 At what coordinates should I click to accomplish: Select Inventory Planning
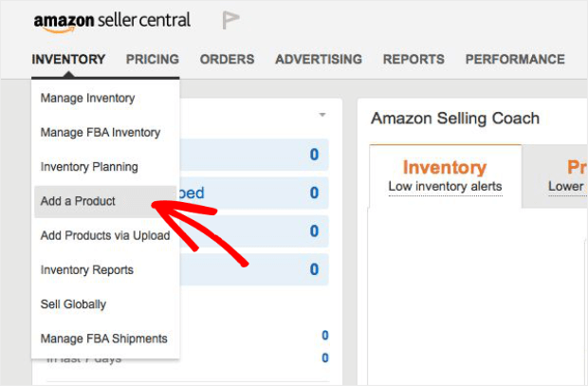[89, 167]
